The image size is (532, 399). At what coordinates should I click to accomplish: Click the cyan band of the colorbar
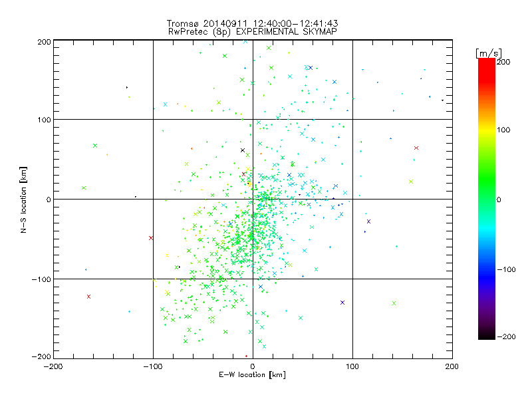tap(487, 229)
